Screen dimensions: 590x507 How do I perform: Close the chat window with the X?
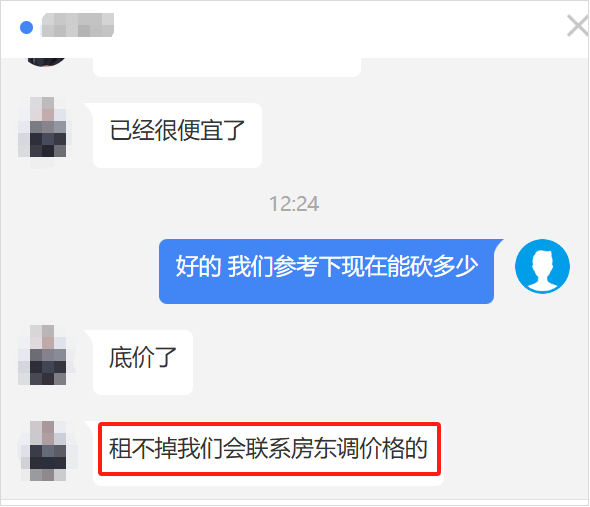[x=578, y=26]
